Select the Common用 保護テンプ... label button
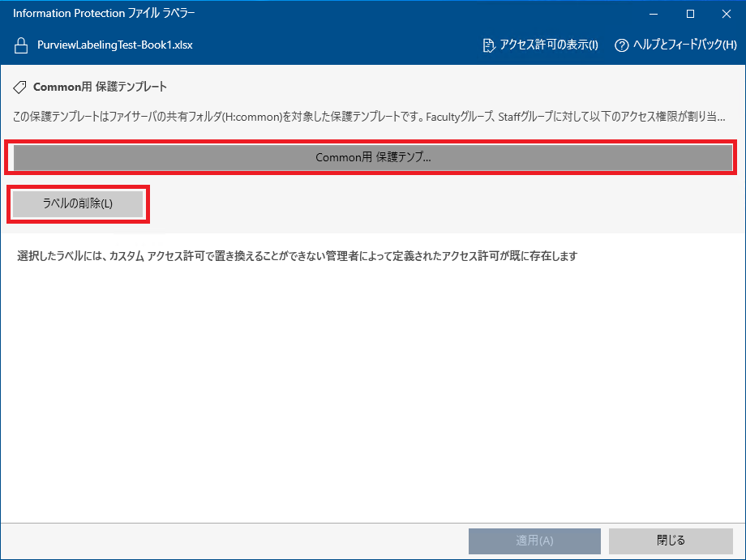The height and width of the screenshot is (560, 746). 373,158
